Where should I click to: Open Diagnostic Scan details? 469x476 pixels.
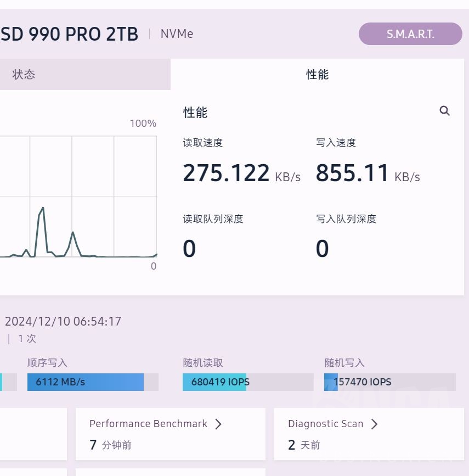click(x=325, y=424)
